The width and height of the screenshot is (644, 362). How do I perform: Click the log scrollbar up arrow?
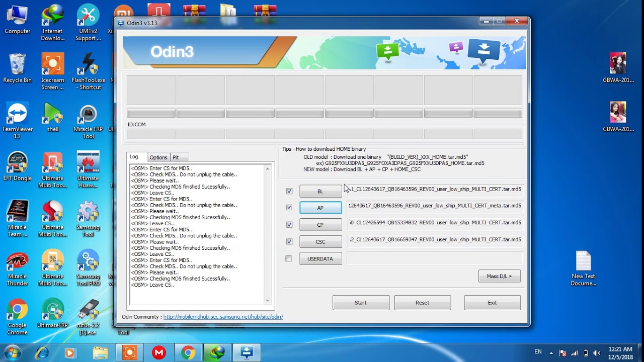(268, 169)
